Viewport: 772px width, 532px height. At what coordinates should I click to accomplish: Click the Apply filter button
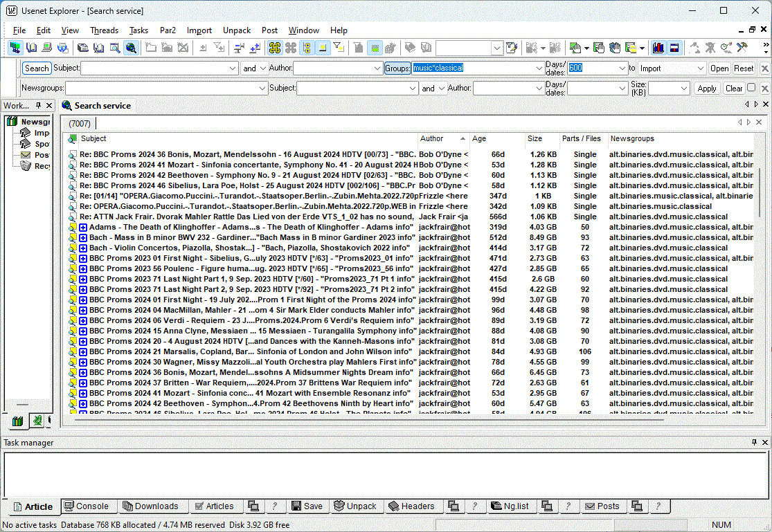707,89
